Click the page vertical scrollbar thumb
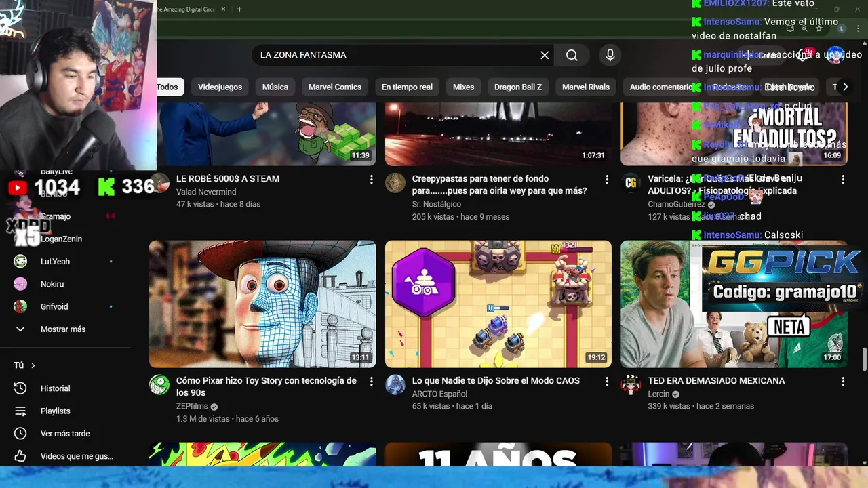The width and height of the screenshot is (868, 488). [x=864, y=359]
